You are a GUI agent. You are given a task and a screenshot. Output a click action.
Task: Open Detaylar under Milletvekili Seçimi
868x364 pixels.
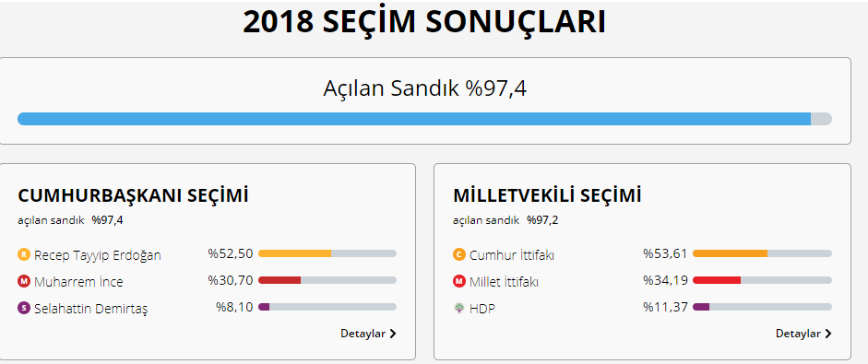pos(803,334)
